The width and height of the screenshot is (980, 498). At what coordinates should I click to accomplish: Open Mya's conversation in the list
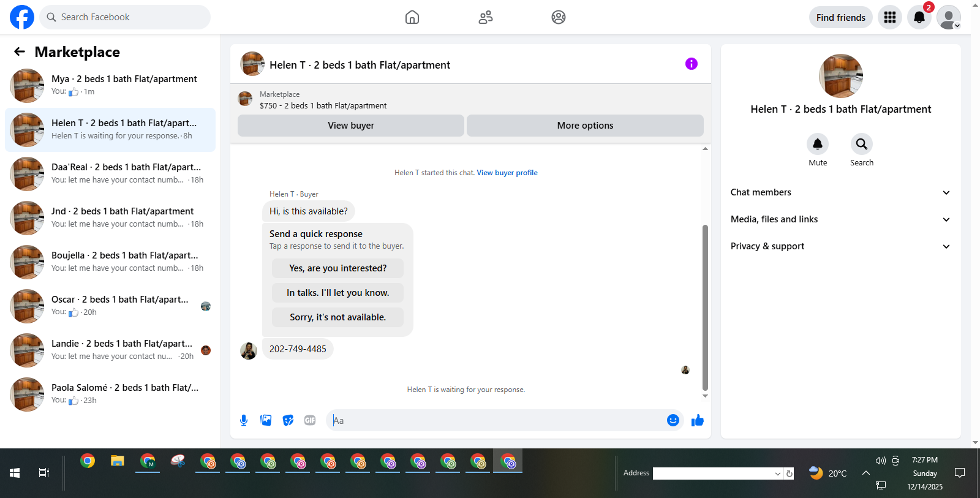point(110,86)
